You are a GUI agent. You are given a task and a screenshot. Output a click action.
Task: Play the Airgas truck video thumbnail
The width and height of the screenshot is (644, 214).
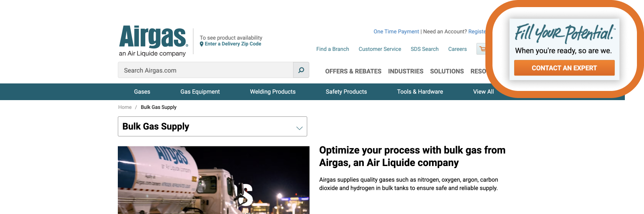(214, 180)
